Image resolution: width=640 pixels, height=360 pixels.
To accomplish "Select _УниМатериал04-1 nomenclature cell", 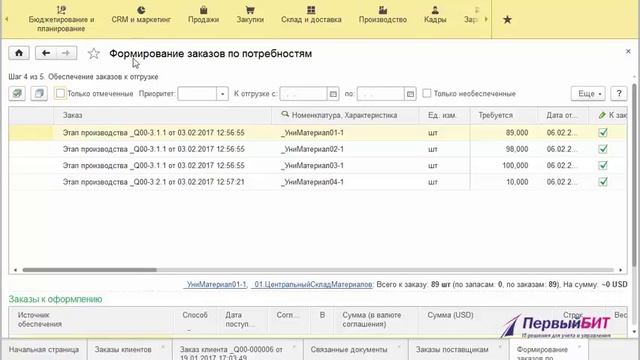I will 345,182.
